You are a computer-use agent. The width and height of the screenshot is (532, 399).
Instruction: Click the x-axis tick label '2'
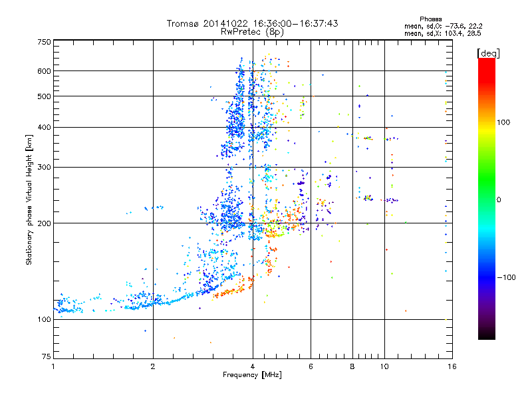click(153, 366)
